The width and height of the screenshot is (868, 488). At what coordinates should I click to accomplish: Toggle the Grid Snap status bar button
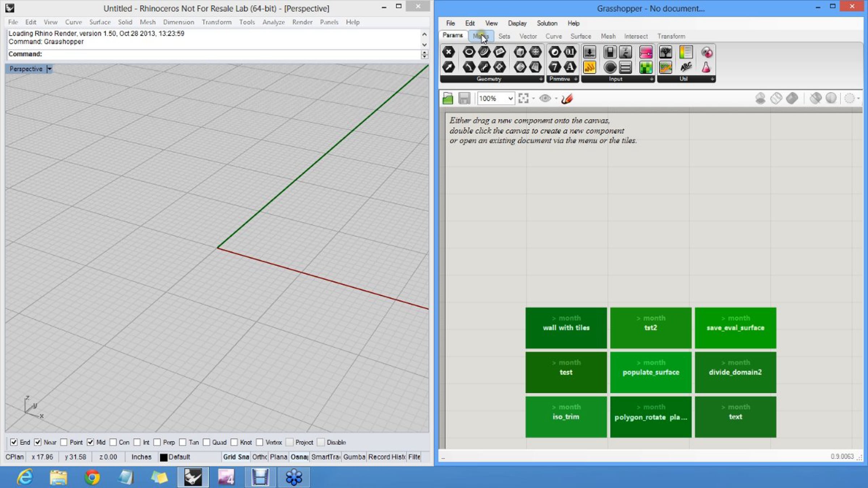pyautogui.click(x=236, y=457)
